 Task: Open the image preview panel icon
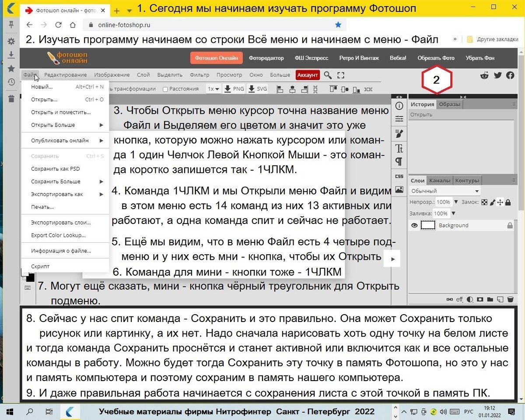pos(399,189)
